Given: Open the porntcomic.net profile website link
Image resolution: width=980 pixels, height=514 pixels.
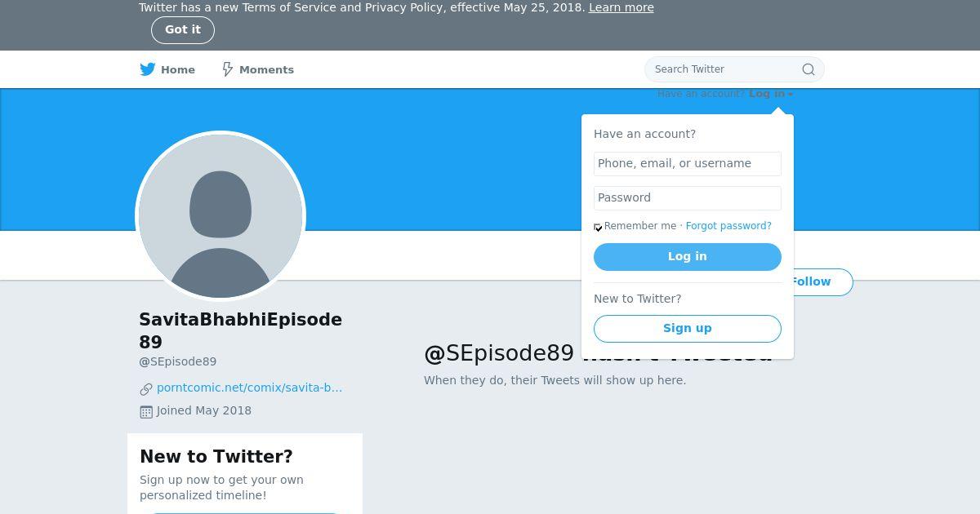Looking at the screenshot, I should coord(249,388).
